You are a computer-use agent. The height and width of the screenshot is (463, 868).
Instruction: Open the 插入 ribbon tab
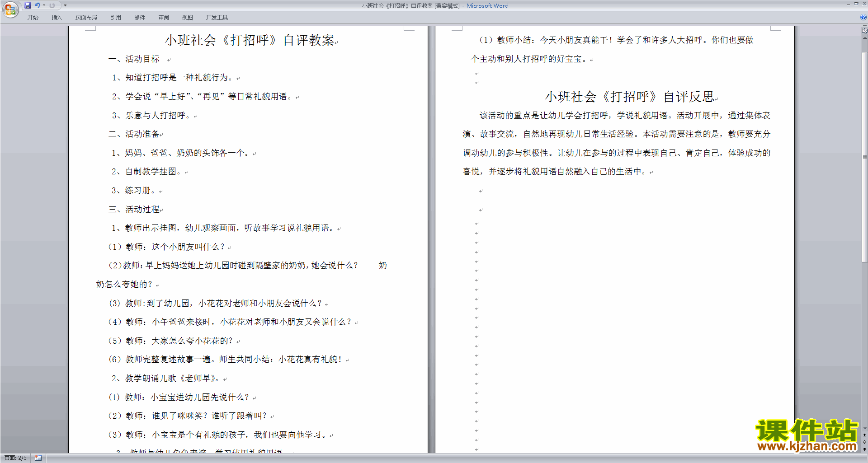point(57,18)
